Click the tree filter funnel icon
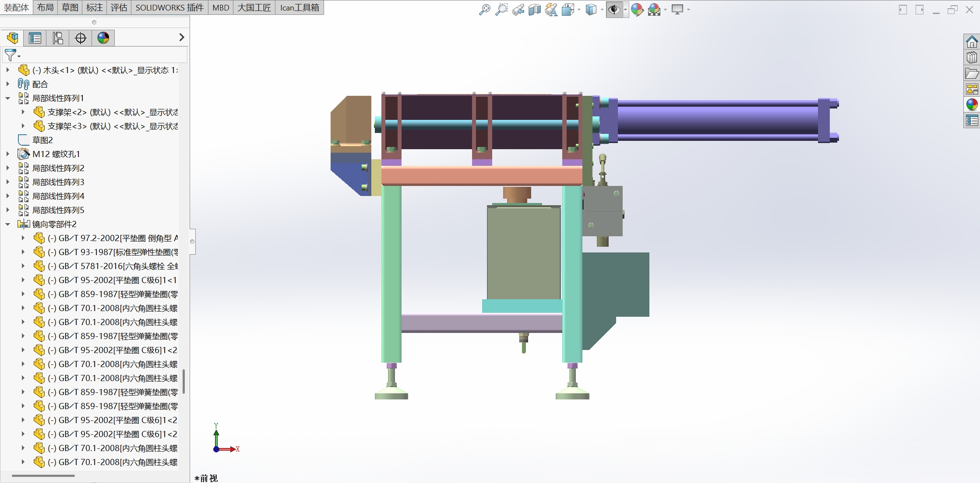Viewport: 980px width, 483px height. (x=11, y=55)
